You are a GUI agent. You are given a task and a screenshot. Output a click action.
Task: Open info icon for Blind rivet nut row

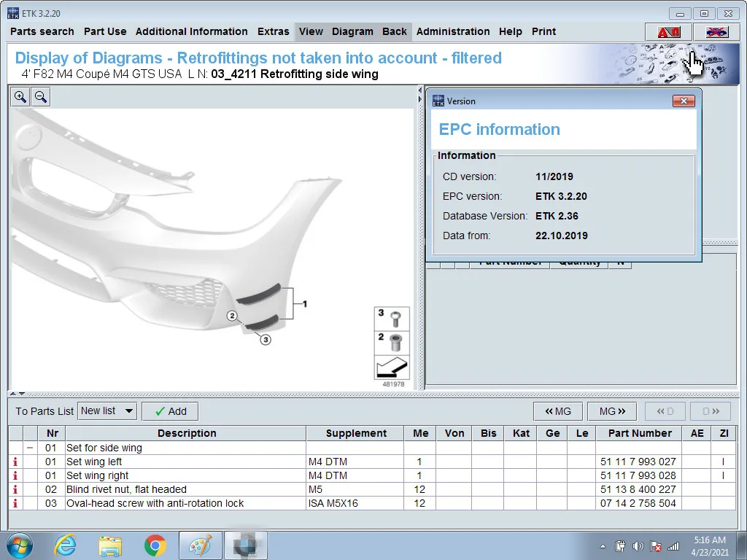tap(15, 489)
